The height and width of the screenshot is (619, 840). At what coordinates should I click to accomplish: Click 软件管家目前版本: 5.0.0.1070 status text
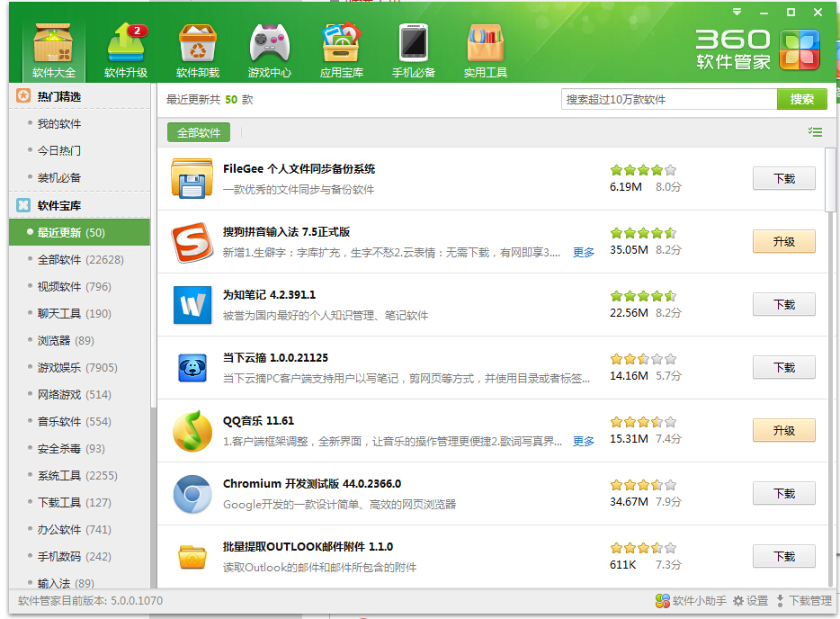pyautogui.click(x=91, y=601)
